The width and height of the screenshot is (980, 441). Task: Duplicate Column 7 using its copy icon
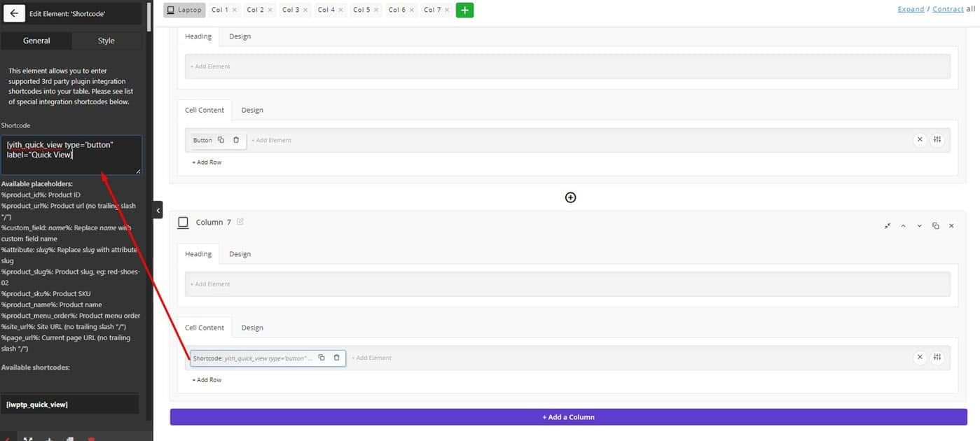(935, 226)
